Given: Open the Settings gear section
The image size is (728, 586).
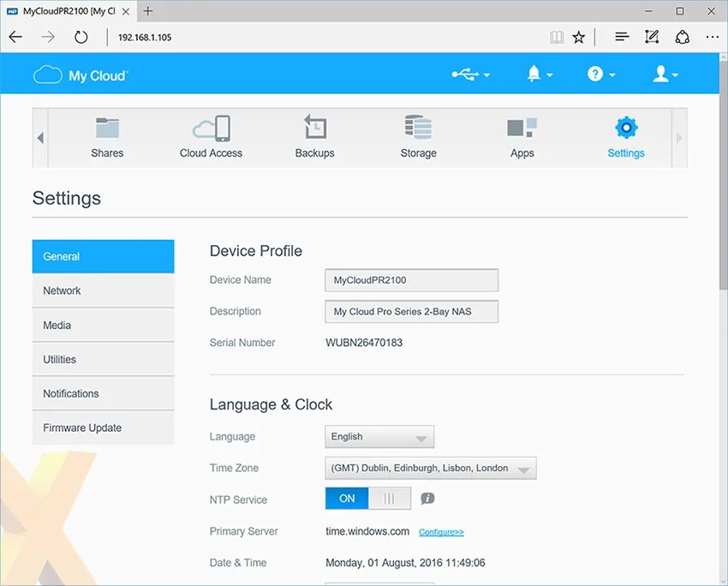Looking at the screenshot, I should (x=626, y=137).
